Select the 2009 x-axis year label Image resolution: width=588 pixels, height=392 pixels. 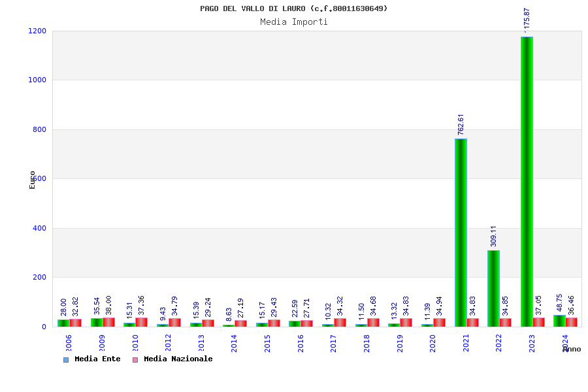102,343
